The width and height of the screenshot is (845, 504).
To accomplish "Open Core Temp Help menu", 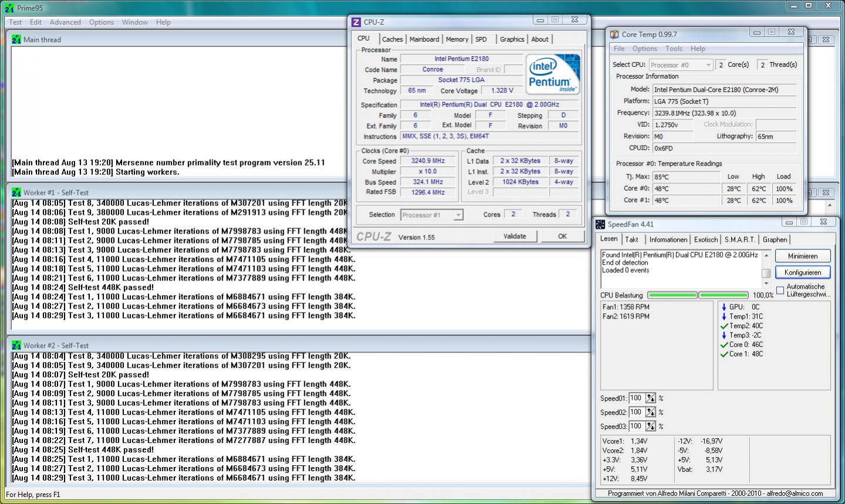I will click(698, 49).
